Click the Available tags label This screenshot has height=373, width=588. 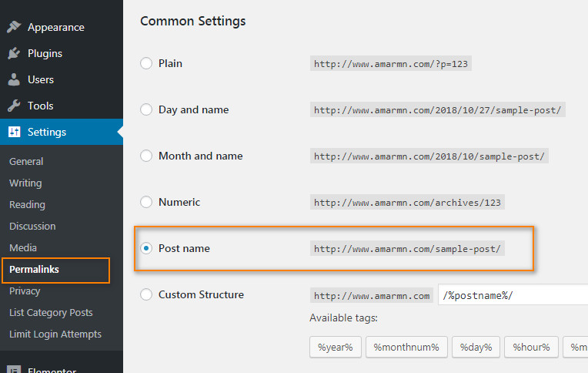coord(343,318)
